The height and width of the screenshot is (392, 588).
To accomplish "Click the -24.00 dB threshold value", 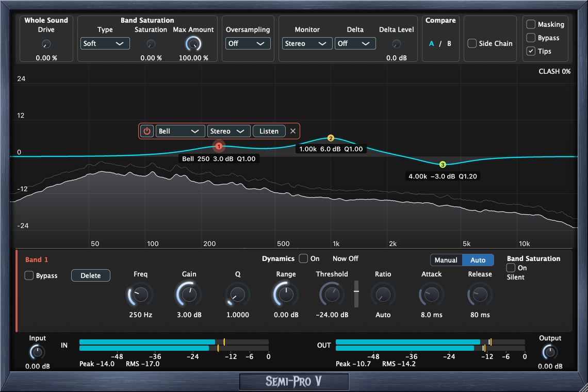I will [x=332, y=315].
